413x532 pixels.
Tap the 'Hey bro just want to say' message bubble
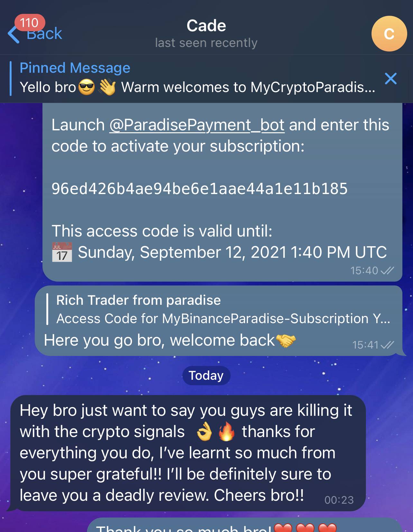point(188,453)
